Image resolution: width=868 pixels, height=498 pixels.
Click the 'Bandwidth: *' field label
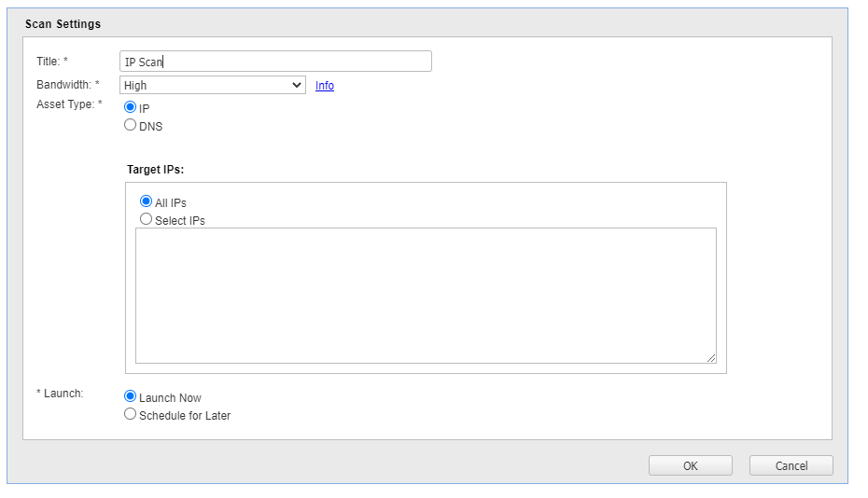pos(68,85)
